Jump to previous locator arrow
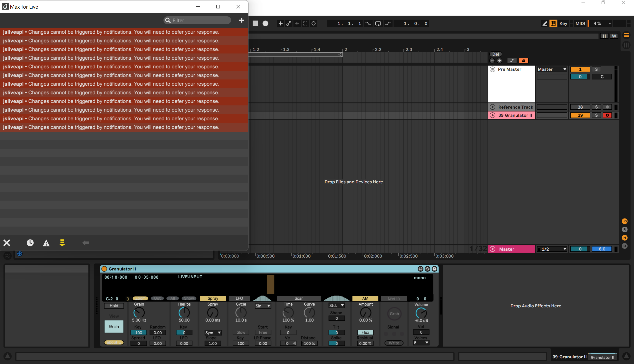 [x=492, y=61]
